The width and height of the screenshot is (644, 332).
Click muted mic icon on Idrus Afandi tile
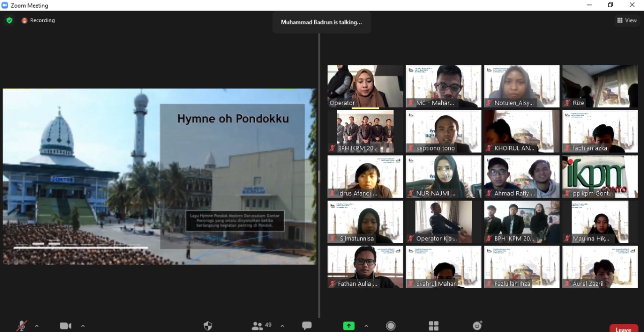tap(332, 193)
